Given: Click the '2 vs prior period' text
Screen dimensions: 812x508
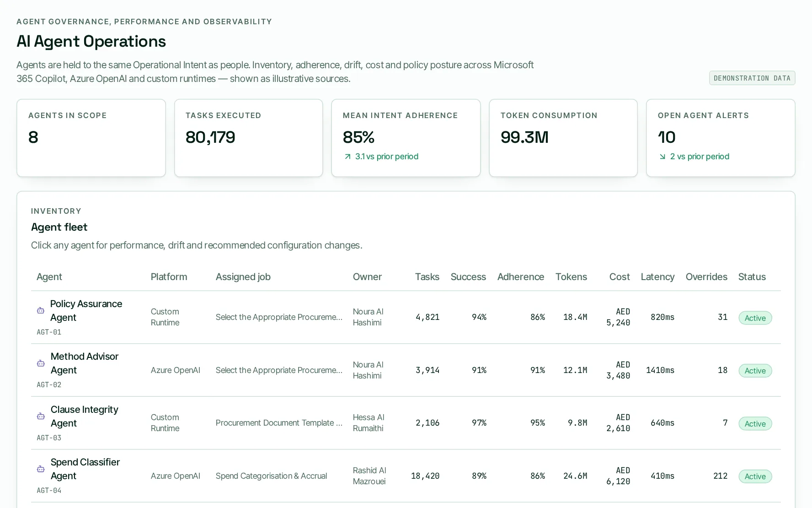Looking at the screenshot, I should pos(700,157).
